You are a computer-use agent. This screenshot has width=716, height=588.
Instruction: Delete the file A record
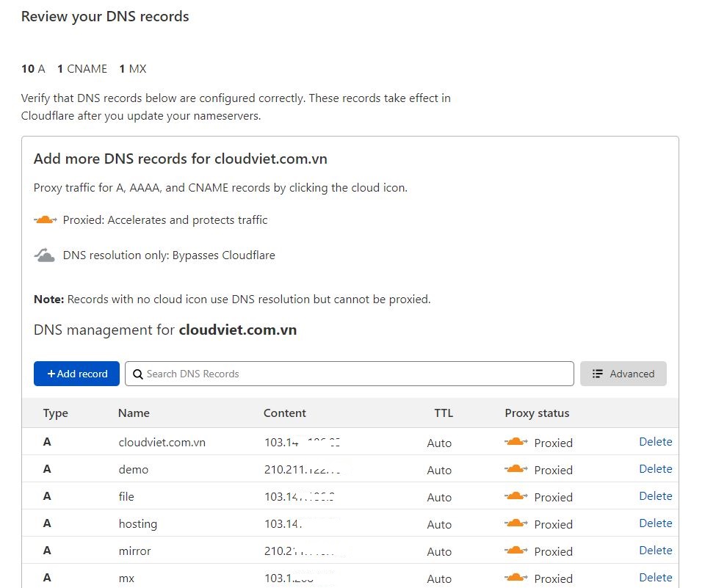pyautogui.click(x=655, y=496)
